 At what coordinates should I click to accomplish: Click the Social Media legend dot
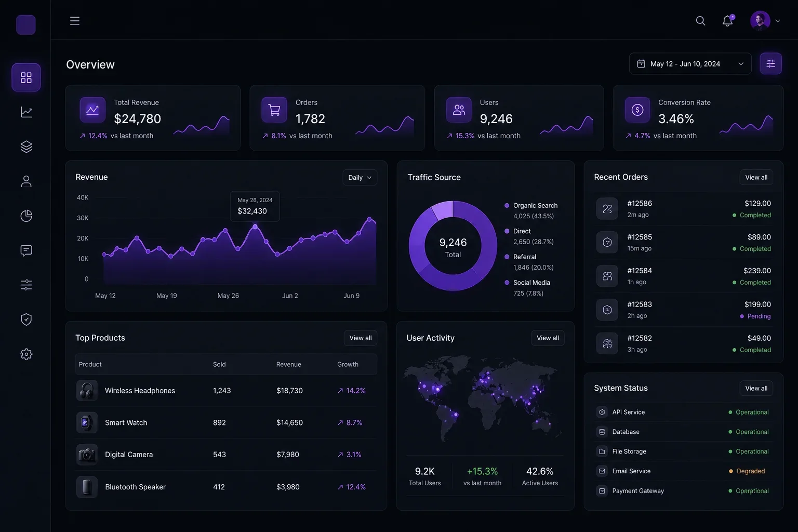click(507, 283)
